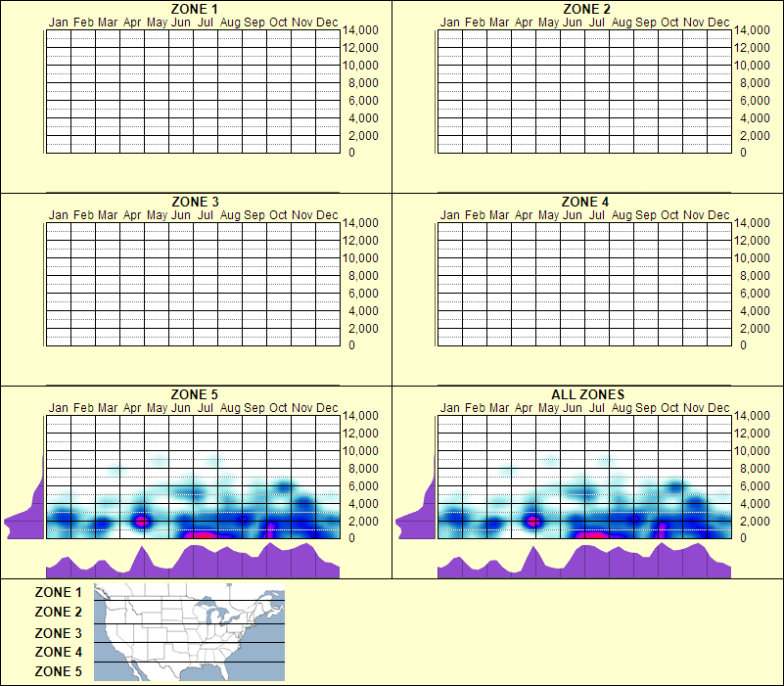The height and width of the screenshot is (686, 784).
Task: Click the magenta hotspot in ZONE 5 April
Action: 143,520
